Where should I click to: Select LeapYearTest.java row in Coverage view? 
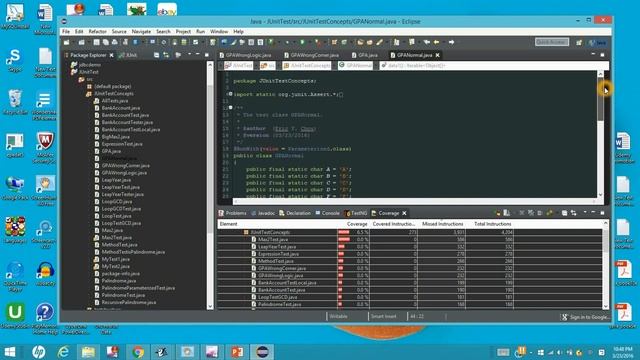tap(409, 247)
